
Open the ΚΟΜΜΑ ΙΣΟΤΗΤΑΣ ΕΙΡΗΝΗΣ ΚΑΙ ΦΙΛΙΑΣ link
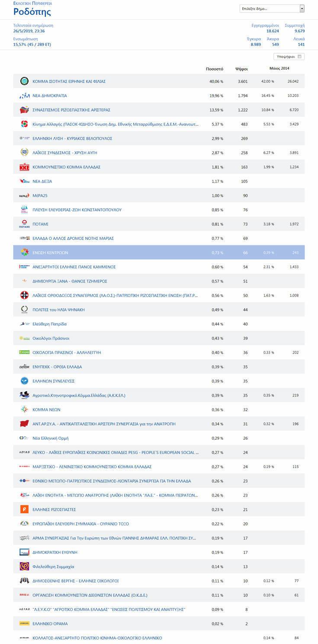[x=69, y=81]
